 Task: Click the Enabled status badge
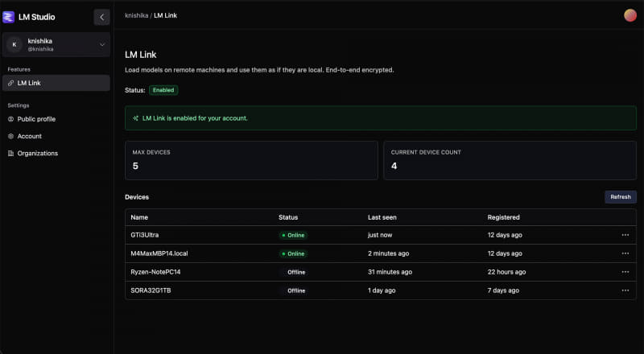[163, 90]
